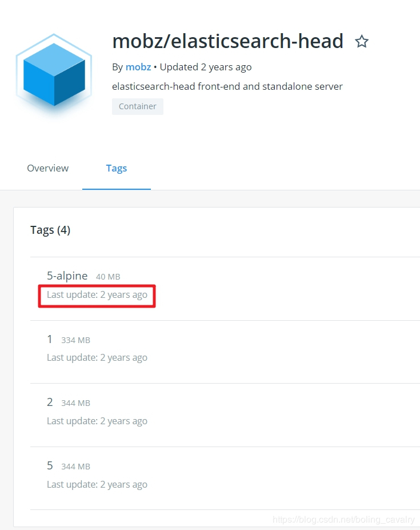Click the blue cube repository logo
The image size is (420, 530).
pos(54,74)
